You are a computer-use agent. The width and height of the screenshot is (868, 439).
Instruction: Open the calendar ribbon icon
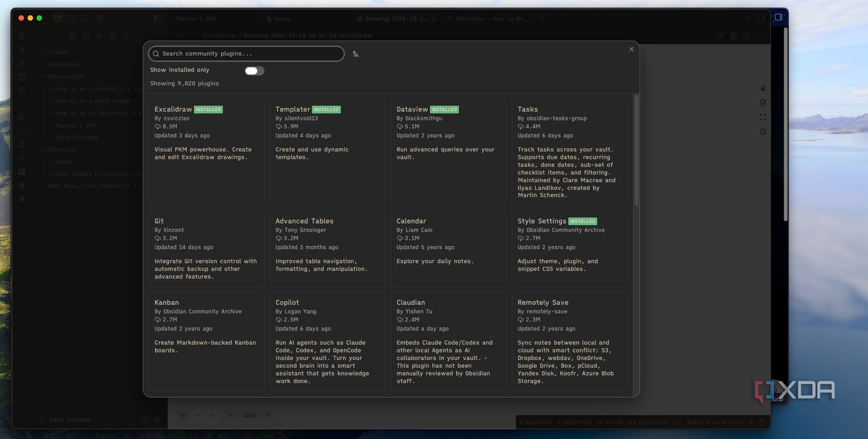pos(22,77)
